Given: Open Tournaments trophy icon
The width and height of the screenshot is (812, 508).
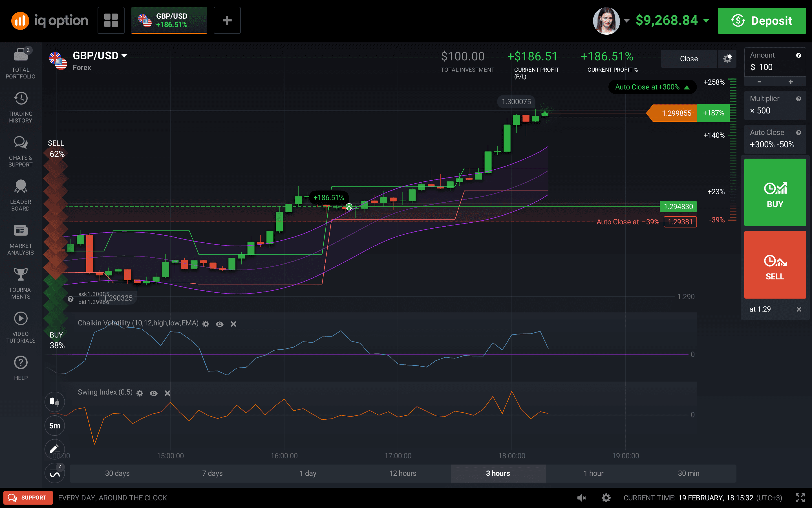Looking at the screenshot, I should tap(21, 275).
